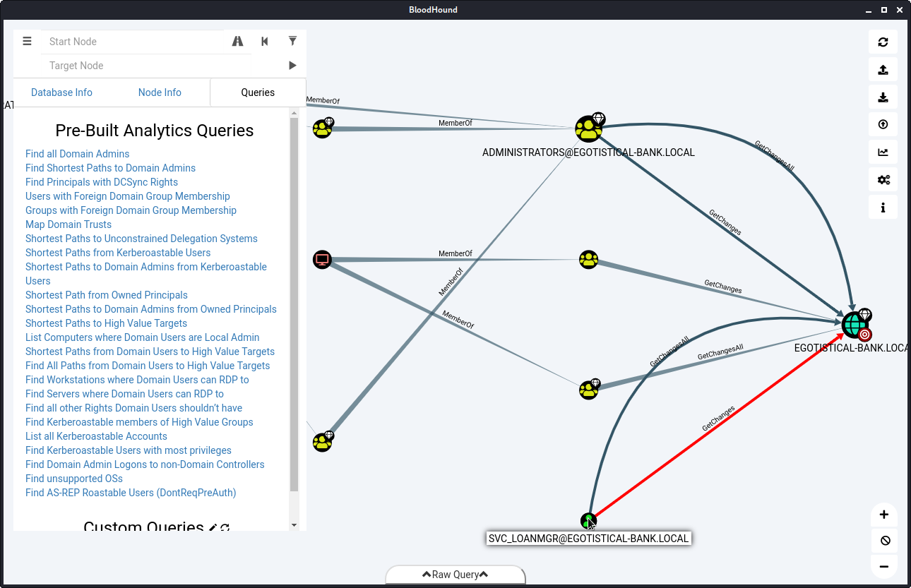Select the ADMINISTRATORS group node
The height and width of the screenshot is (588, 911).
(588, 128)
